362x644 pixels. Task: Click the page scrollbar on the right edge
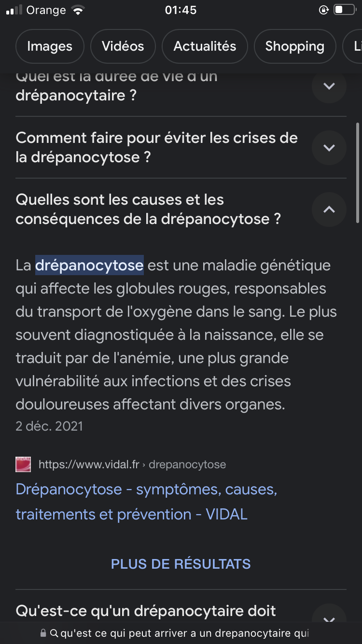click(357, 171)
